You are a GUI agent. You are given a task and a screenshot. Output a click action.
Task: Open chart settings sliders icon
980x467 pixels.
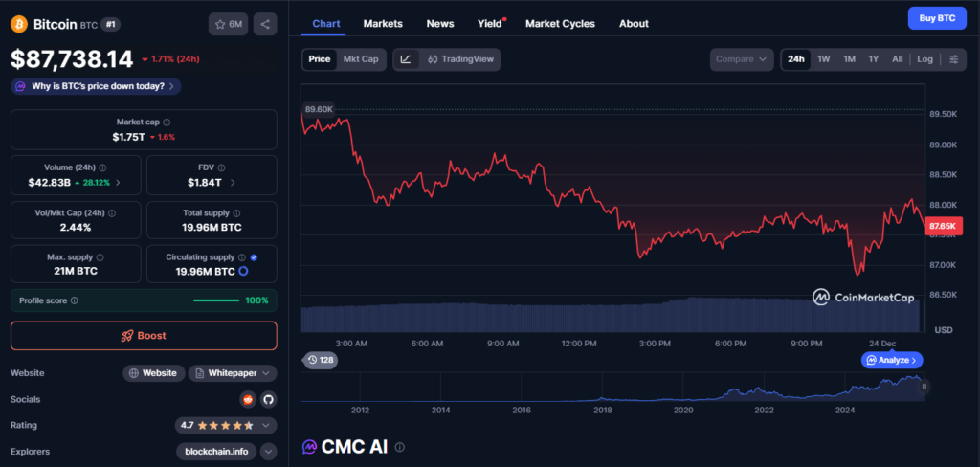tap(952, 59)
